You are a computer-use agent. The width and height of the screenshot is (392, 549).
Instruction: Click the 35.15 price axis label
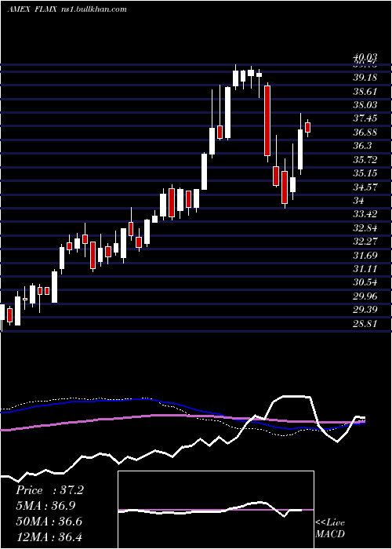[x=365, y=173]
